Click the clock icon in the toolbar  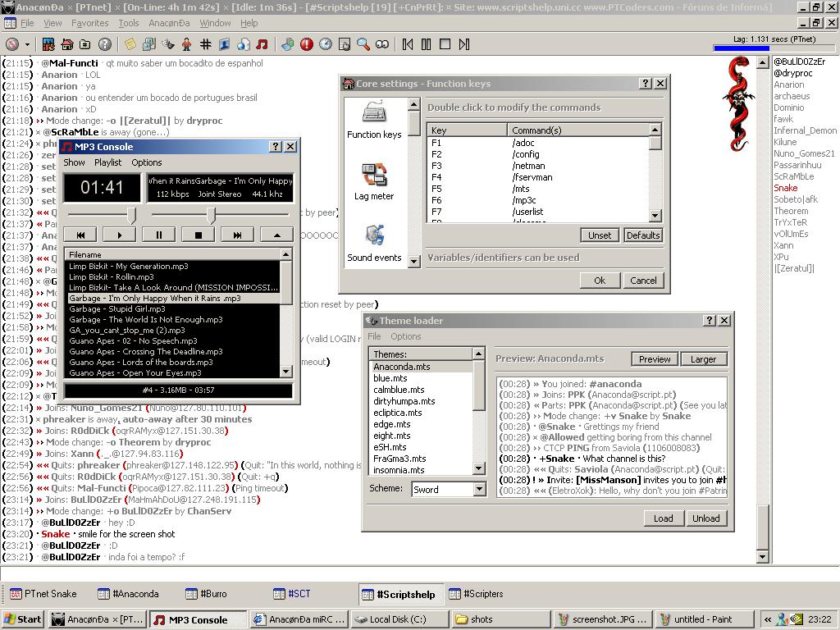326,44
